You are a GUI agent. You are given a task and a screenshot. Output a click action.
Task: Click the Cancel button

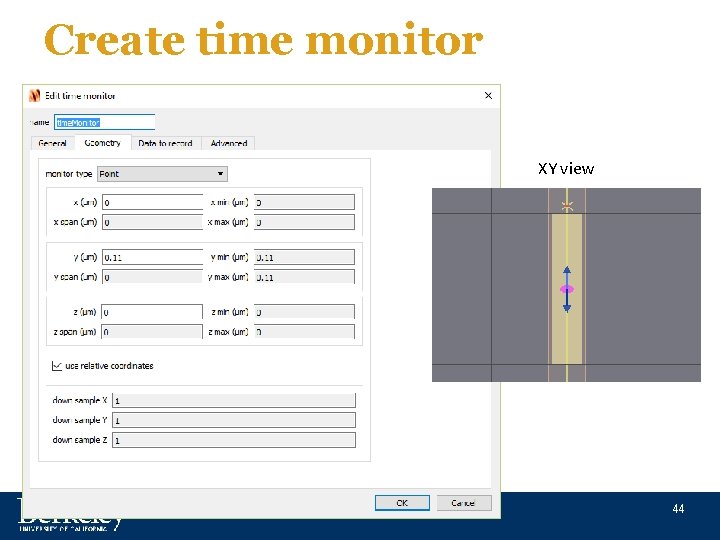(463, 503)
